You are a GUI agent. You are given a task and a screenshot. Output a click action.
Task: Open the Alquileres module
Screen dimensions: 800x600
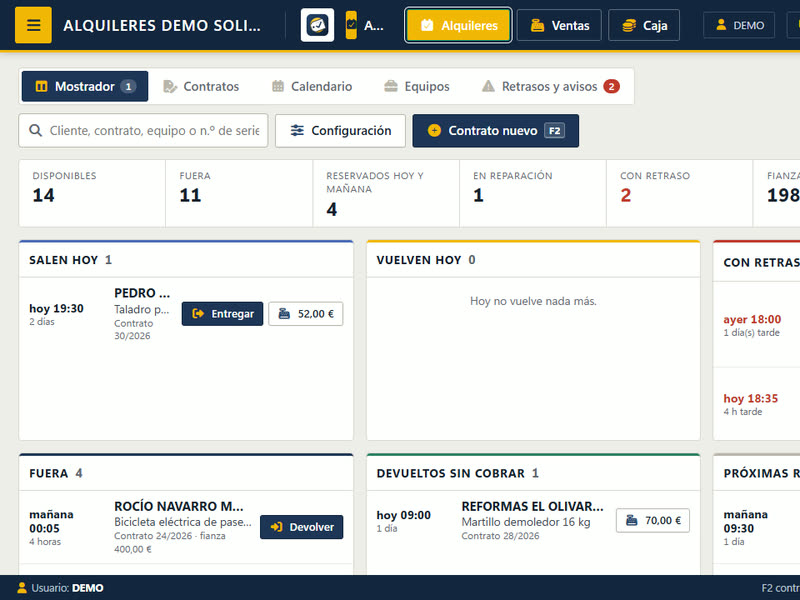click(x=458, y=25)
